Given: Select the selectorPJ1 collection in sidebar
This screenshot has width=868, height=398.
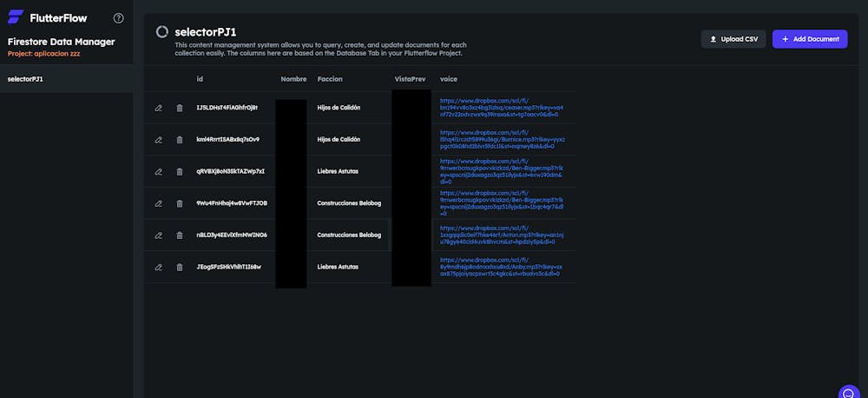Looking at the screenshot, I should (26, 79).
